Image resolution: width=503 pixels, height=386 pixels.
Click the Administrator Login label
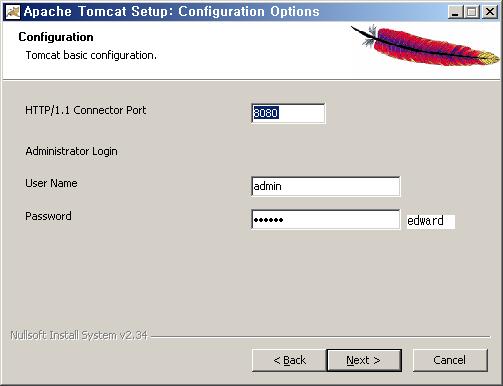pos(71,151)
